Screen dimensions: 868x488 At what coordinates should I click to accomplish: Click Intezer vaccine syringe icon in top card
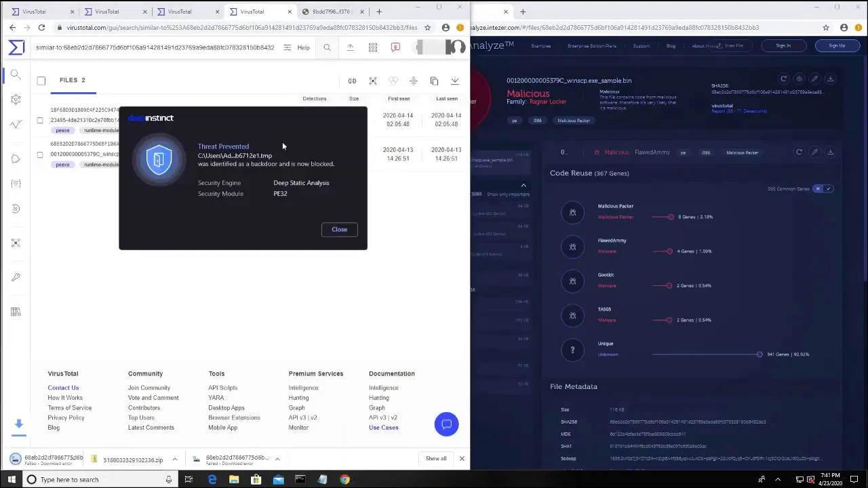814,79
